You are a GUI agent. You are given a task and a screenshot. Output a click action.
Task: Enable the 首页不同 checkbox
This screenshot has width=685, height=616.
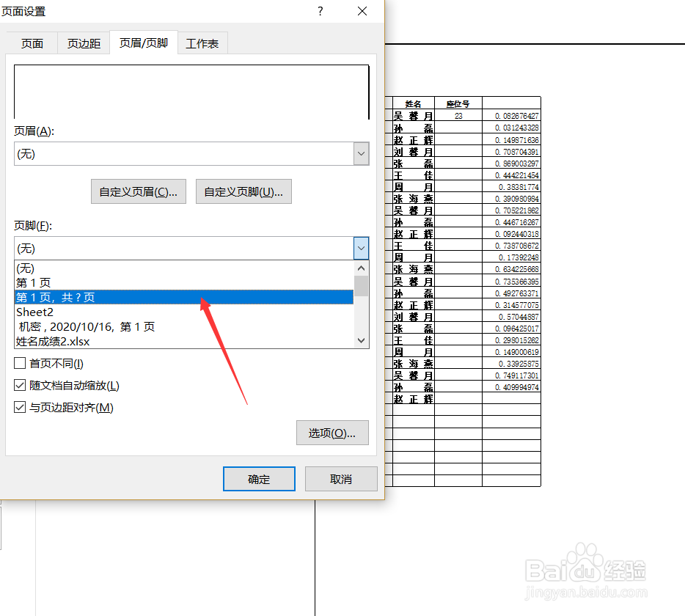click(18, 363)
